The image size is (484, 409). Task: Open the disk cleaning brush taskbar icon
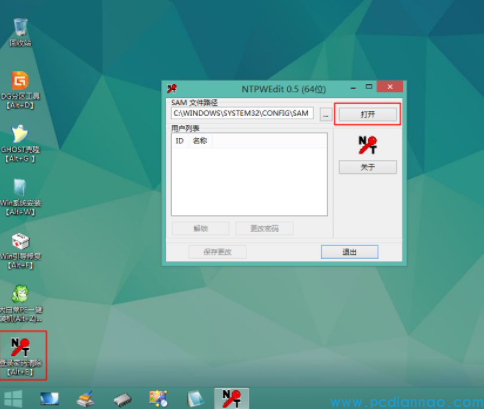[85, 399]
